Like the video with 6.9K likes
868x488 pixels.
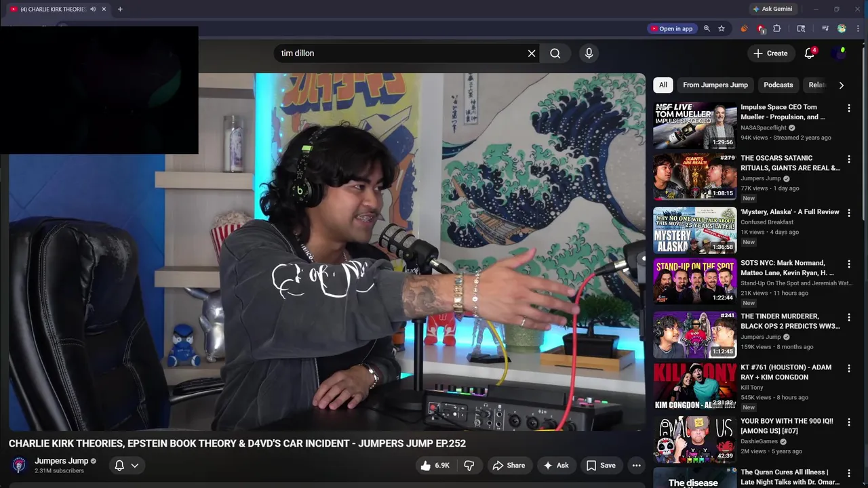(x=435, y=465)
